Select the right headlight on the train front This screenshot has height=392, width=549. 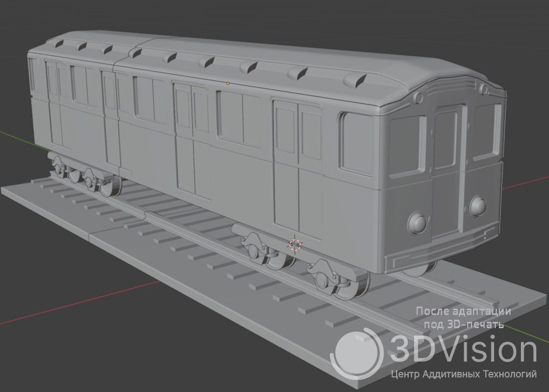click(478, 204)
